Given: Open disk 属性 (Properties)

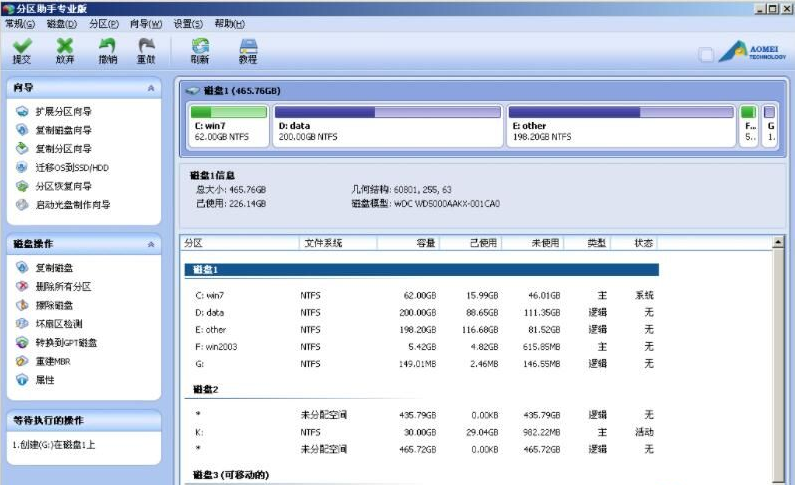Looking at the screenshot, I should coord(45,380).
